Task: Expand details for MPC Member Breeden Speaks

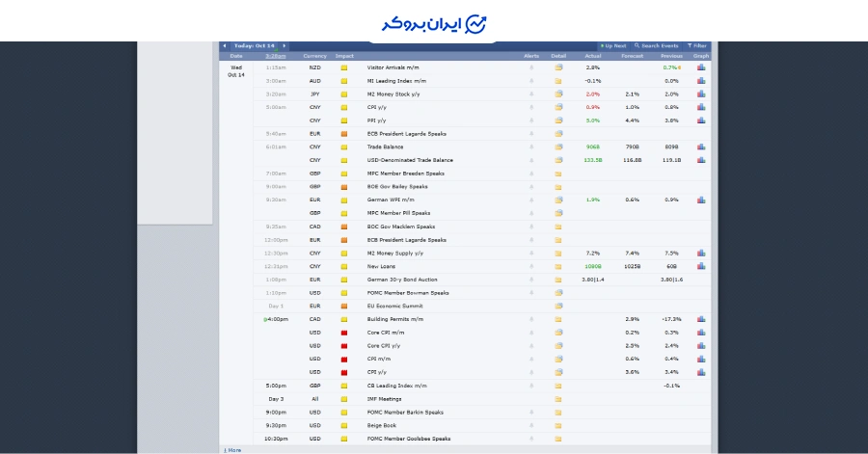Action: 558,174
